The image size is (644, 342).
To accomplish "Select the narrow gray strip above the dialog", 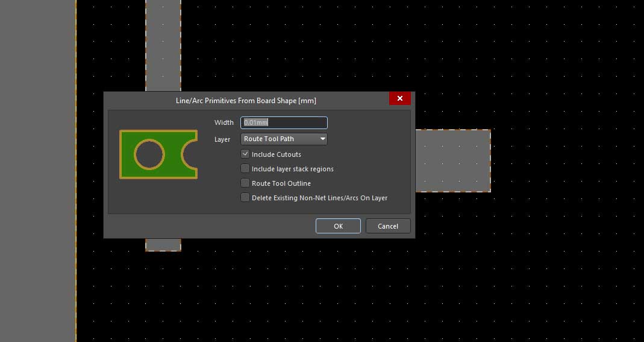I will (x=163, y=45).
